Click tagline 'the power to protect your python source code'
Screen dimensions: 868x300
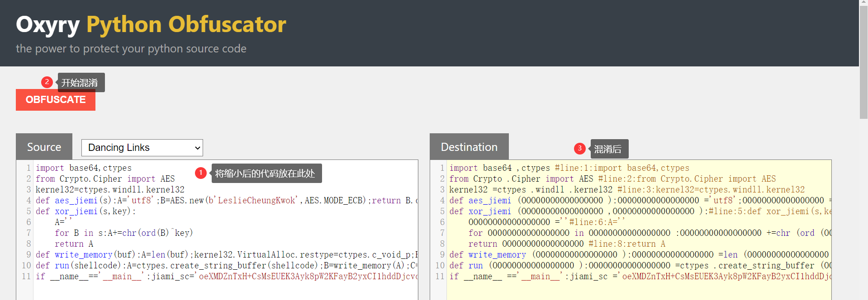(131, 49)
